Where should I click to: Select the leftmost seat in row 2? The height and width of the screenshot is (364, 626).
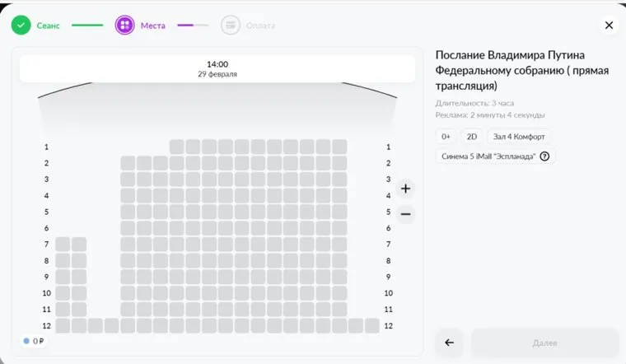[x=128, y=163]
